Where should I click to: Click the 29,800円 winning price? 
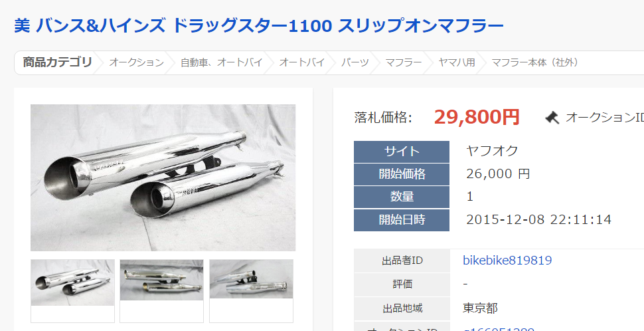tap(477, 117)
